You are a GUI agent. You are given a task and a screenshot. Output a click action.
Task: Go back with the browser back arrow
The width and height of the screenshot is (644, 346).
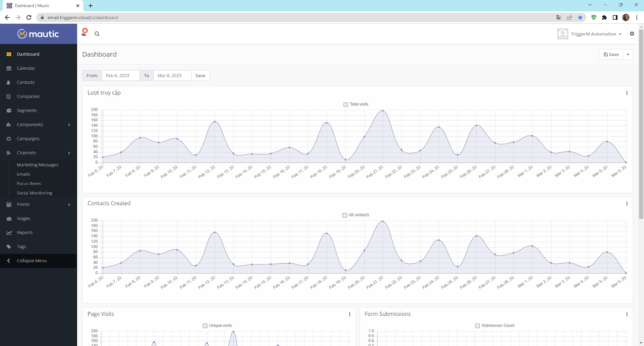pyautogui.click(x=7, y=17)
